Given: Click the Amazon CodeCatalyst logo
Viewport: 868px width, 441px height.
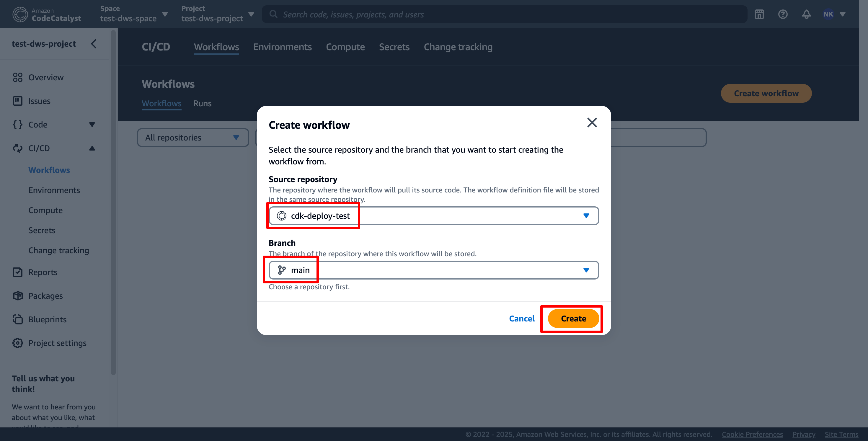Looking at the screenshot, I should 47,14.
